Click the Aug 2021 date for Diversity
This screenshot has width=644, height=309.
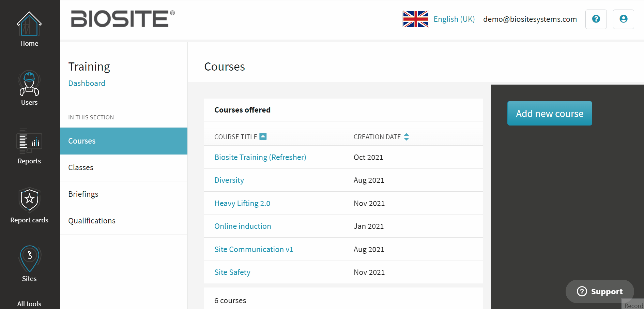pyautogui.click(x=369, y=180)
